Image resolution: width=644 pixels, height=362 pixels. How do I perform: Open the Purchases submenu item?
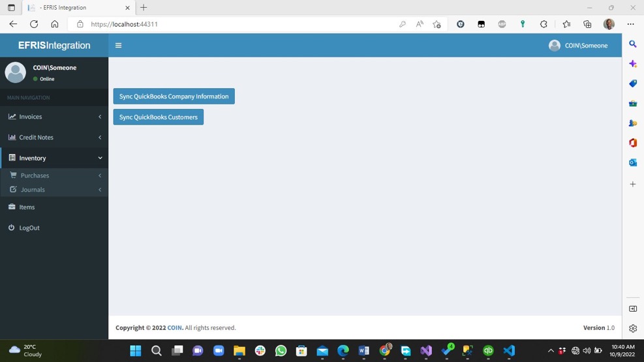point(54,175)
